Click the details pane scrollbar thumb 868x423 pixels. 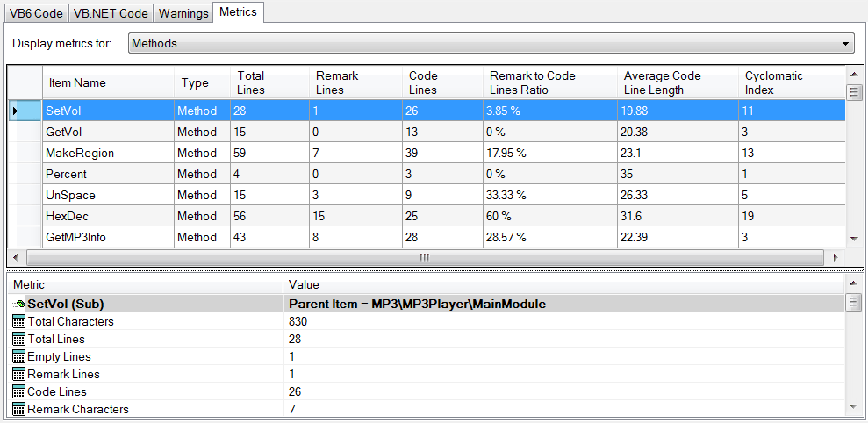pos(854,302)
